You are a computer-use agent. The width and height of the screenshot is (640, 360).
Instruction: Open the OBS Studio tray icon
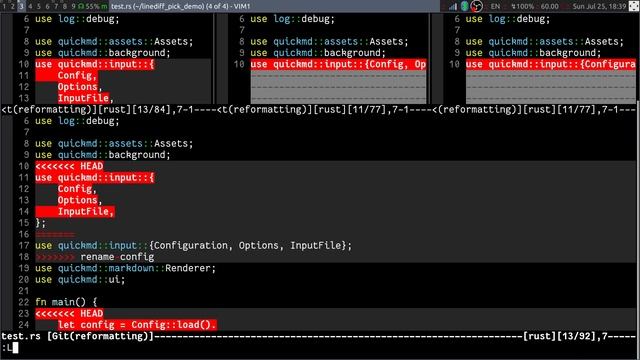(476, 6)
